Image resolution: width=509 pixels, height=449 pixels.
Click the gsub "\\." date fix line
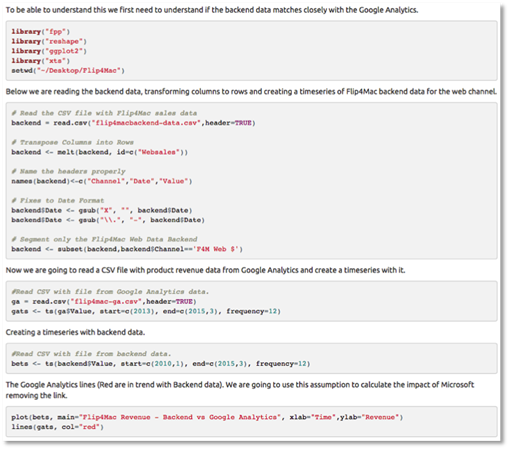point(108,220)
